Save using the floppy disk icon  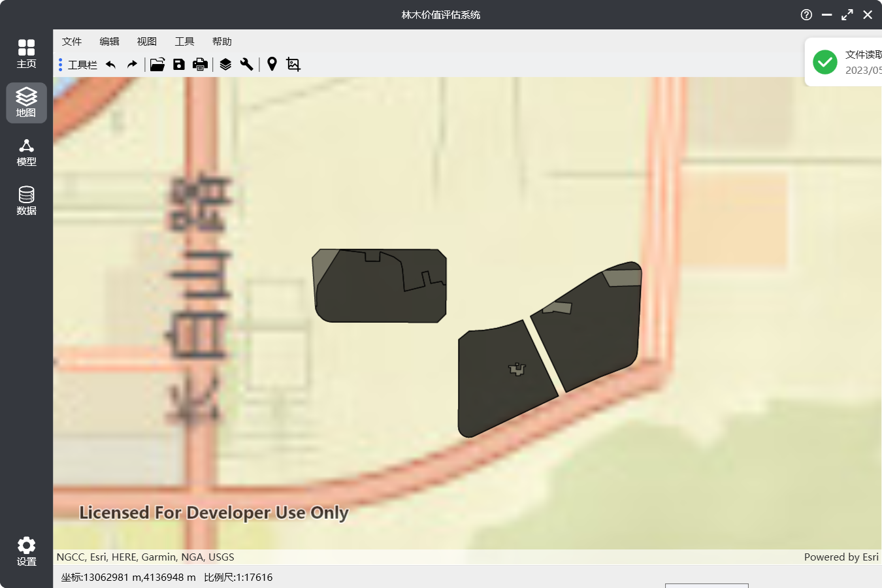(178, 64)
